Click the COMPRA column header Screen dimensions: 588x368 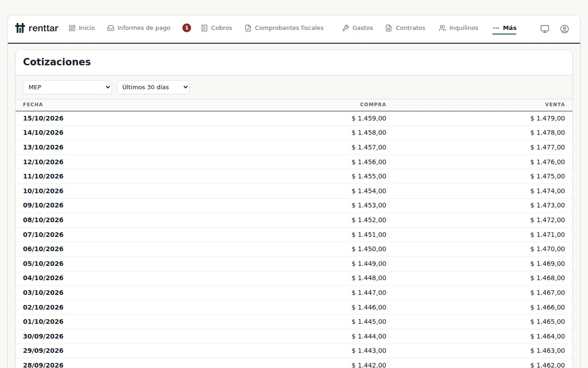click(373, 104)
